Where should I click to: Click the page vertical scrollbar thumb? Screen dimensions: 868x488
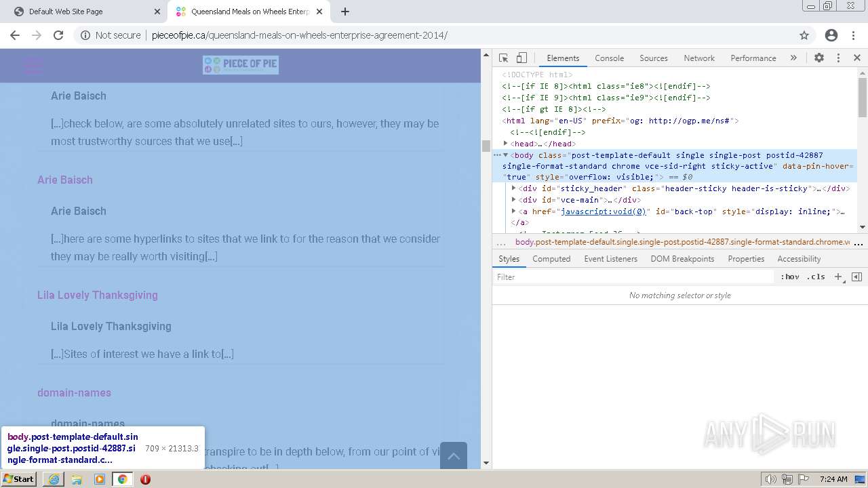coord(486,146)
